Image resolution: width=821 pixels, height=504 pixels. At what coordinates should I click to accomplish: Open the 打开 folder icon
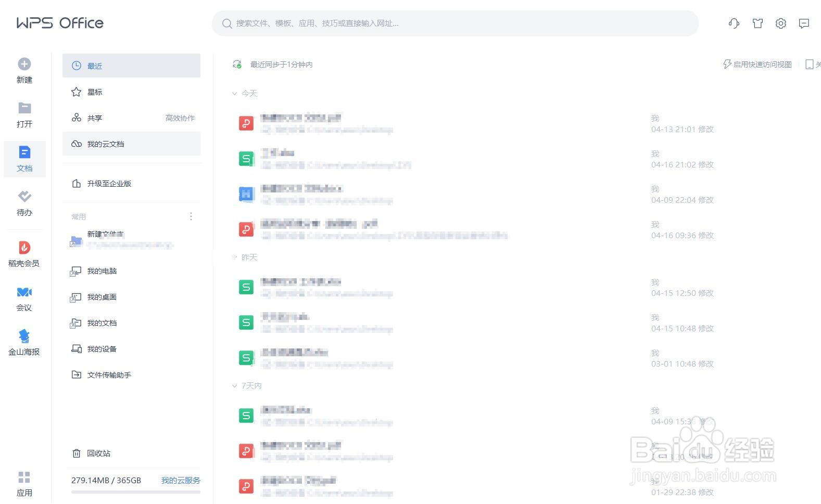[x=24, y=108]
